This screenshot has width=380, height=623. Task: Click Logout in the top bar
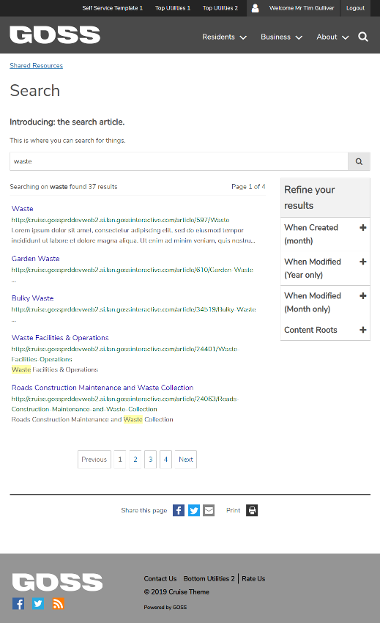click(355, 8)
